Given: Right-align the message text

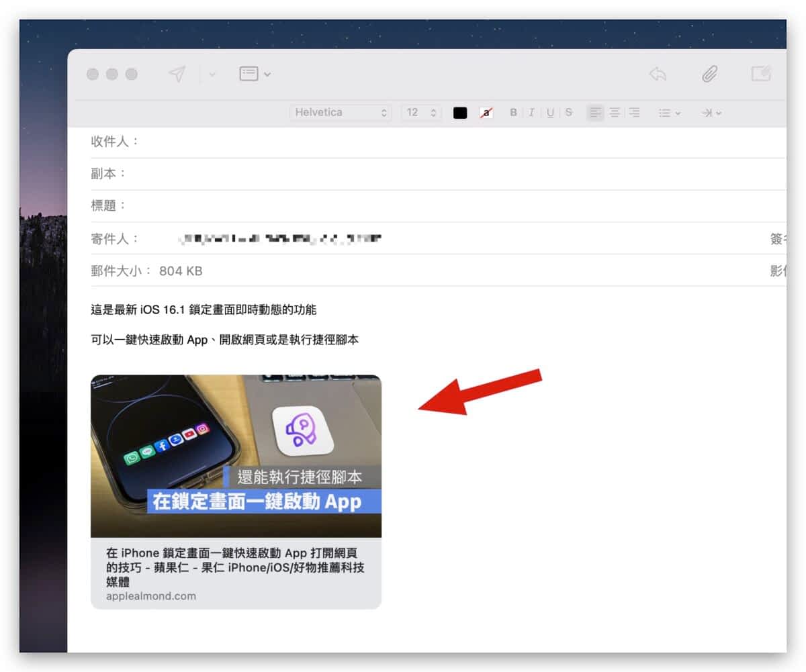Looking at the screenshot, I should pos(633,113).
